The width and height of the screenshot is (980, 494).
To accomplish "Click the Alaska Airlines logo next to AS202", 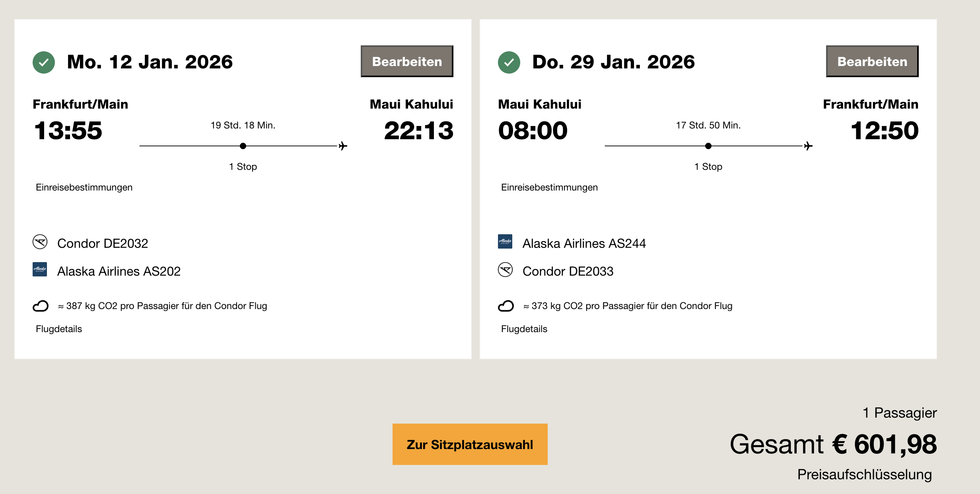I will point(40,269).
